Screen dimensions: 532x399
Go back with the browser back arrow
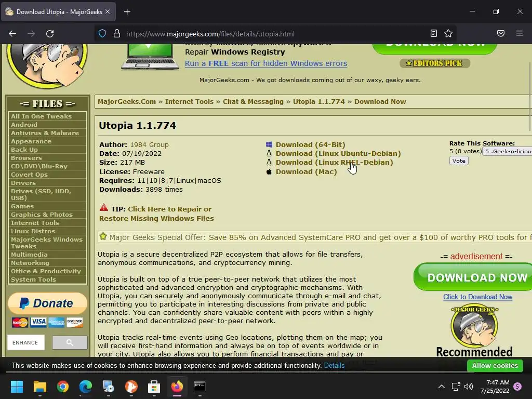(x=12, y=34)
